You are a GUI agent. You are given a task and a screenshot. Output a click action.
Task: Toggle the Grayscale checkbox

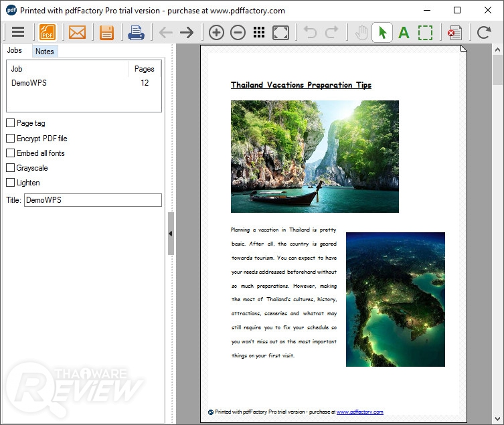pos(11,168)
